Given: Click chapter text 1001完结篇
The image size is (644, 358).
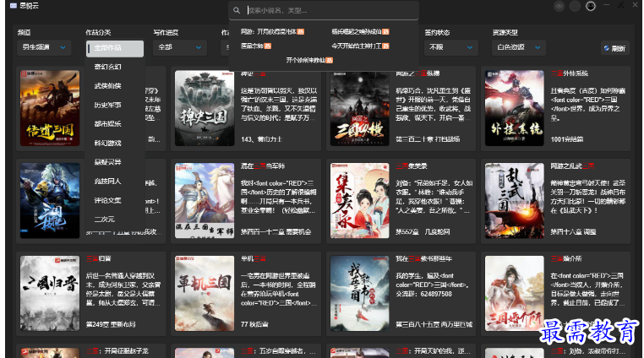Looking at the screenshot, I should 567,139.
